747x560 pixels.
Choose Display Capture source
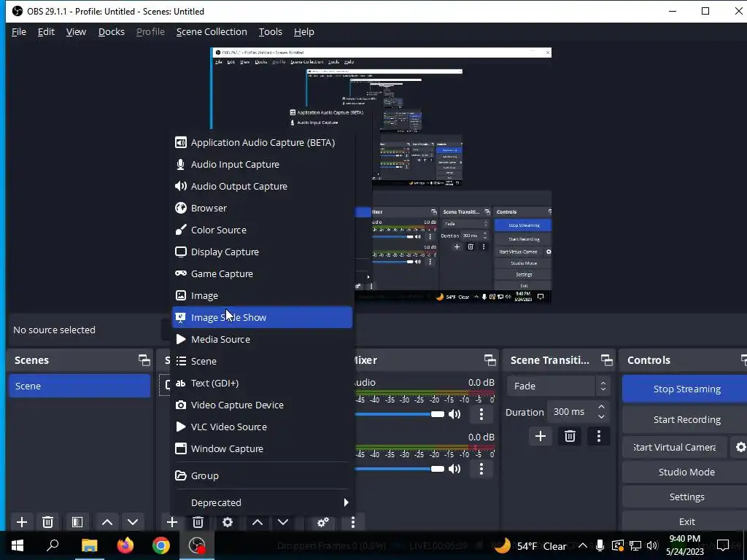click(x=262, y=252)
